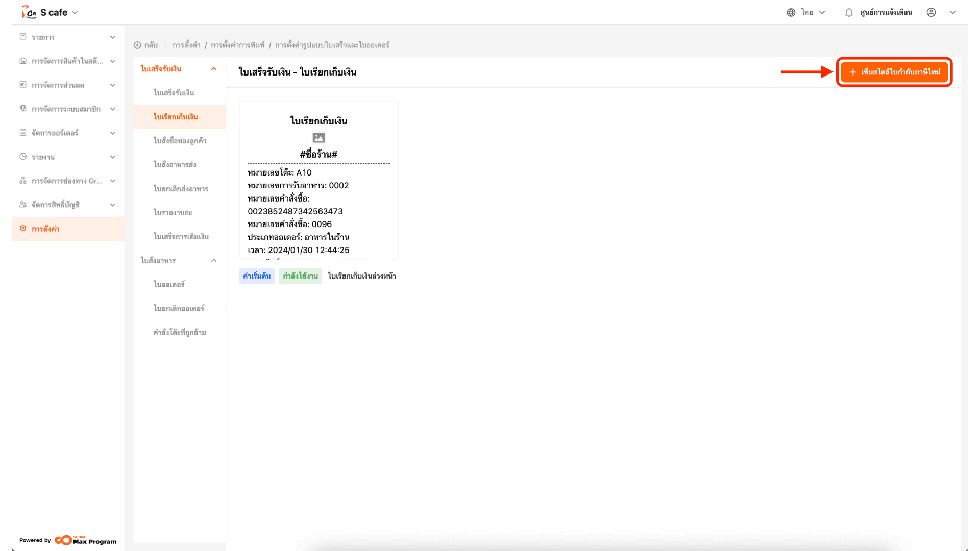Click the ค่าเริ่มต้น blue tag

click(x=257, y=276)
